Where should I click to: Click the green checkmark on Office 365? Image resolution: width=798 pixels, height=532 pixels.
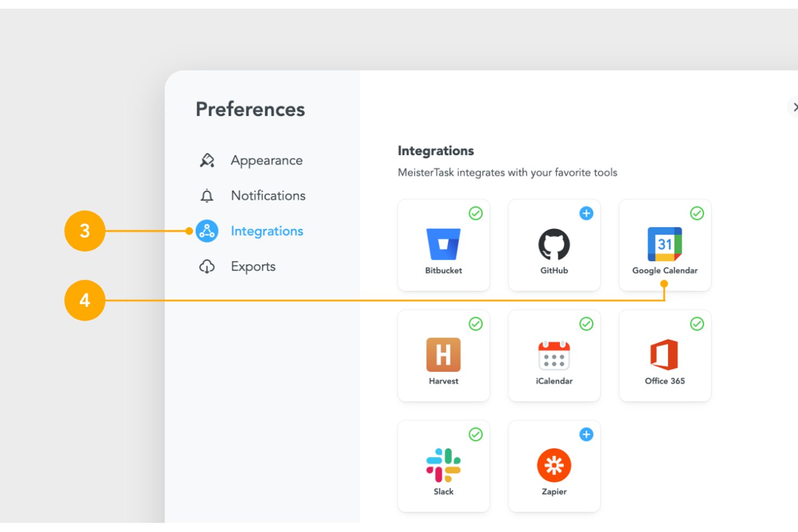[x=697, y=324]
